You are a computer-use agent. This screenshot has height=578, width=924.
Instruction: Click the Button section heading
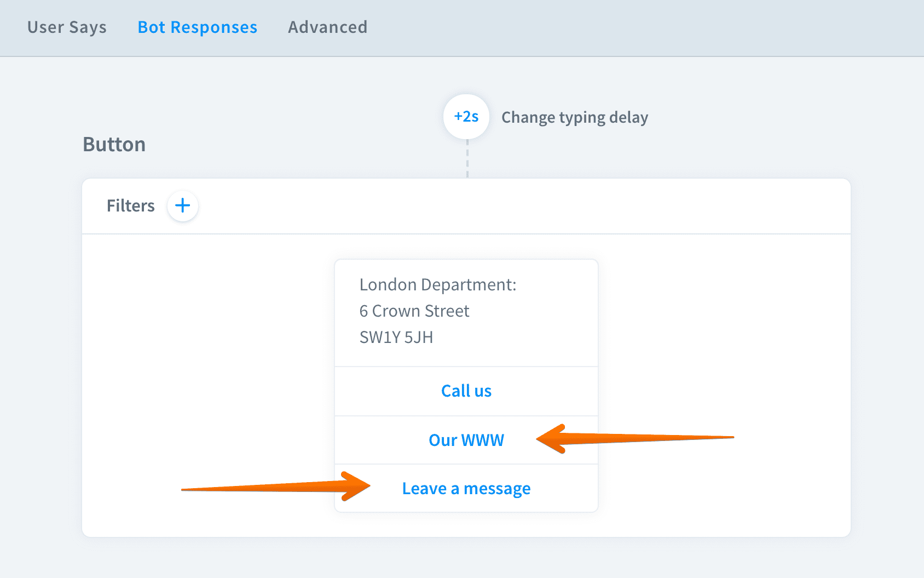pos(114,145)
